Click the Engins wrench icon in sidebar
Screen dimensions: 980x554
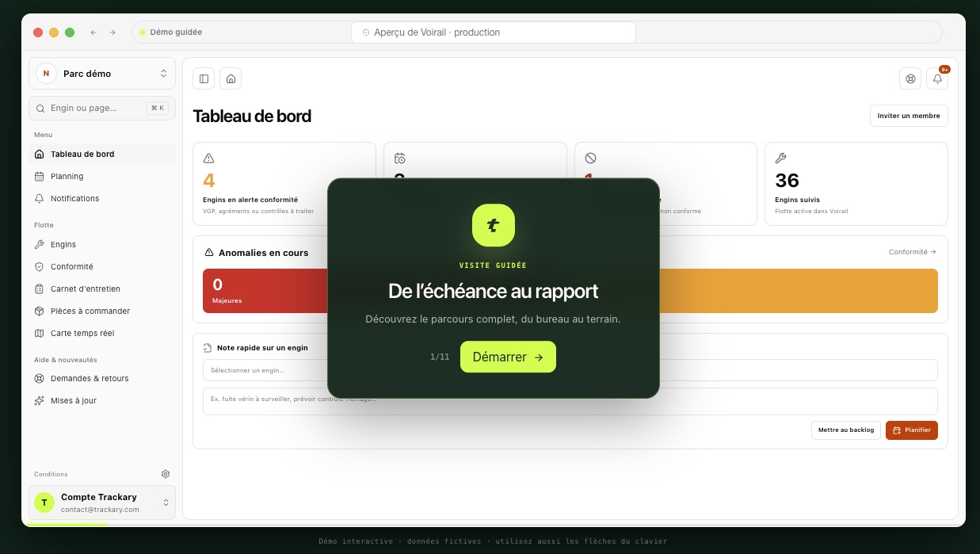tap(40, 244)
